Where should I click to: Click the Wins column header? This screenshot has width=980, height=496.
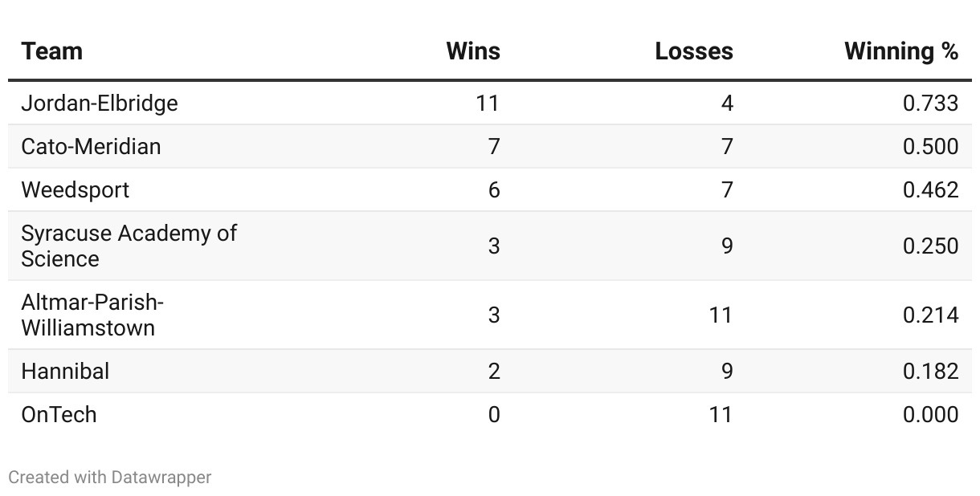(472, 51)
